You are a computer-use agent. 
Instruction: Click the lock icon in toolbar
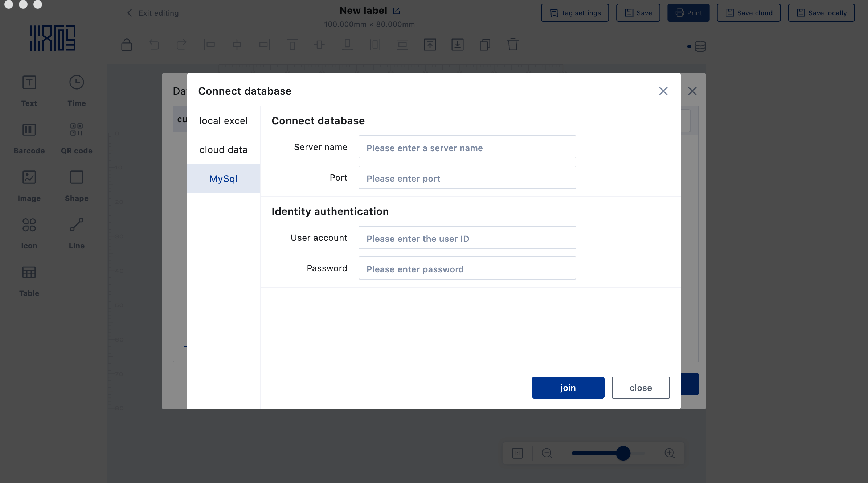[x=126, y=45]
